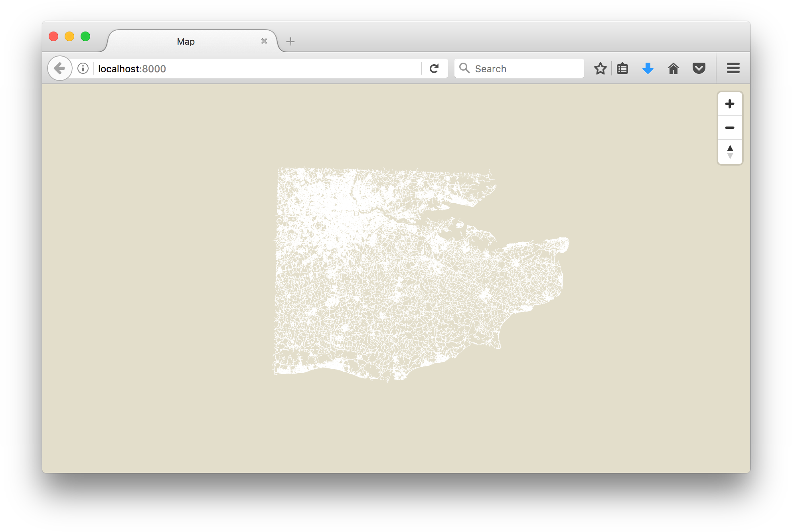
Task: Reload the localhost:8000 page
Action: pyautogui.click(x=435, y=68)
